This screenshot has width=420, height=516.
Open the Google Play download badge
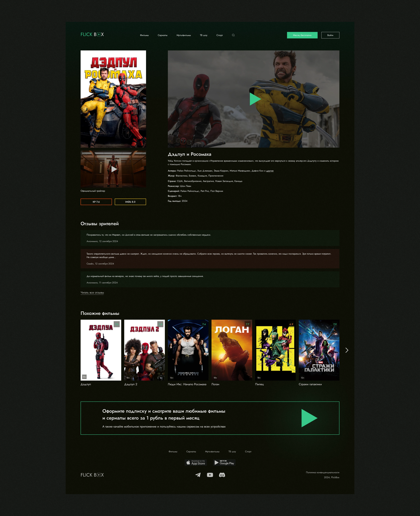point(224,463)
